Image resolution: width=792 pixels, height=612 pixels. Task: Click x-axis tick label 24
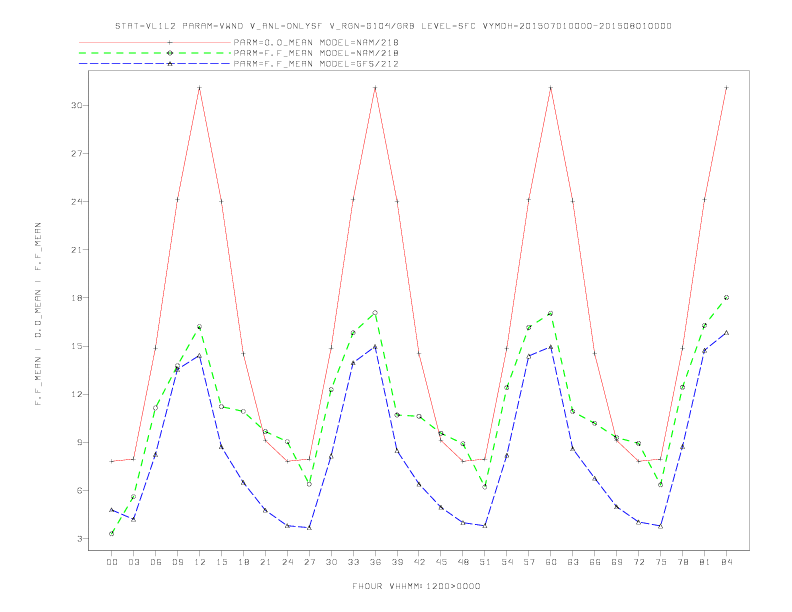[287, 562]
